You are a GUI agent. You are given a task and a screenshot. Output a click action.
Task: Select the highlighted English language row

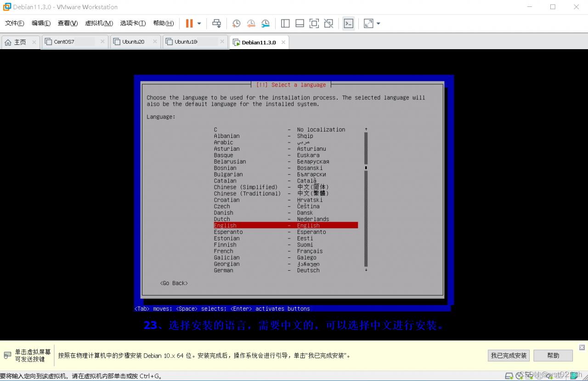pos(286,226)
